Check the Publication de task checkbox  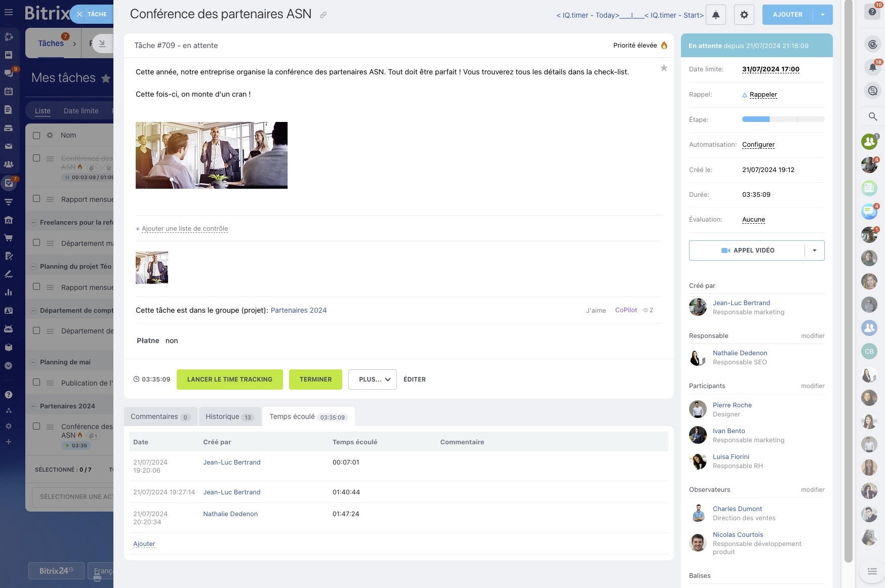click(x=36, y=382)
